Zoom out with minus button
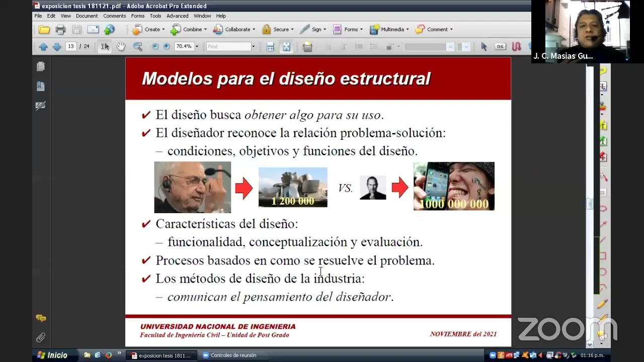 (155, 47)
